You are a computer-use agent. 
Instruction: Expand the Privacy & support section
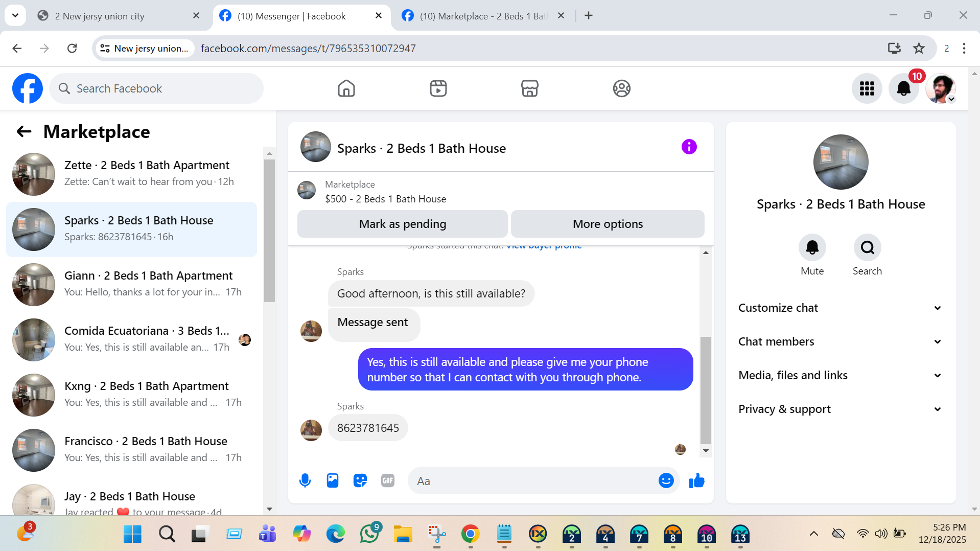click(841, 409)
